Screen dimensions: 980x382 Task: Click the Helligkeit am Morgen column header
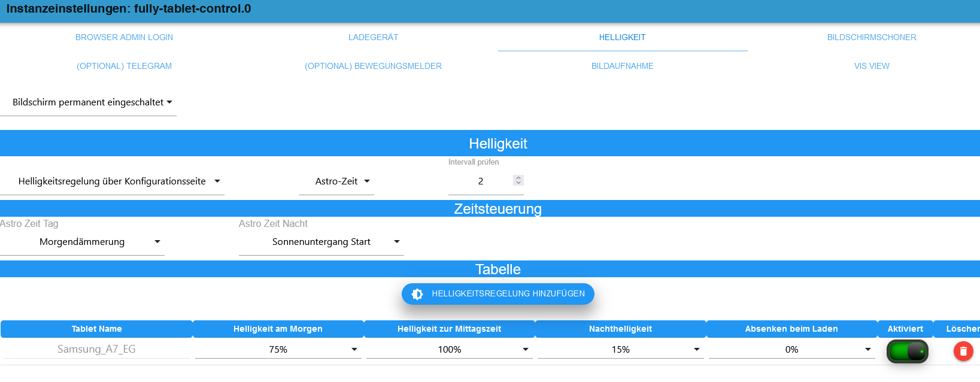278,329
